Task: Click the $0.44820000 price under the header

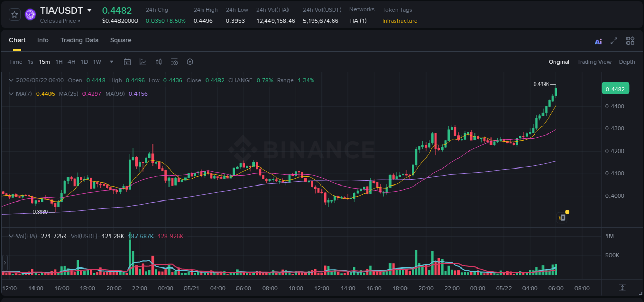Action: (120, 21)
